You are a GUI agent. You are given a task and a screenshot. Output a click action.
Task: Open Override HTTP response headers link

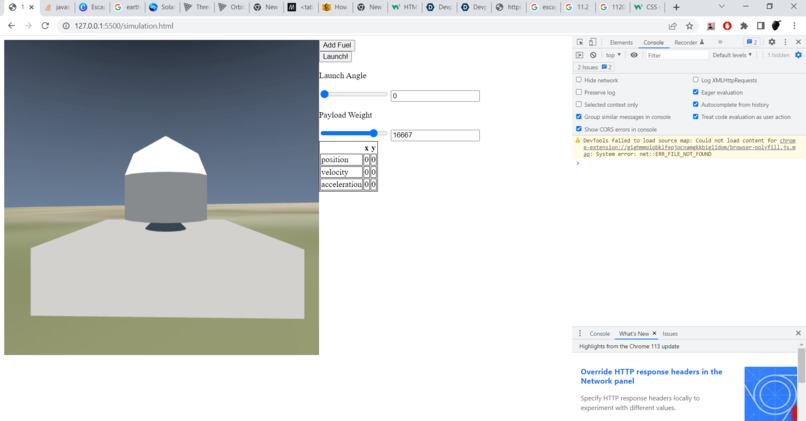pos(651,376)
